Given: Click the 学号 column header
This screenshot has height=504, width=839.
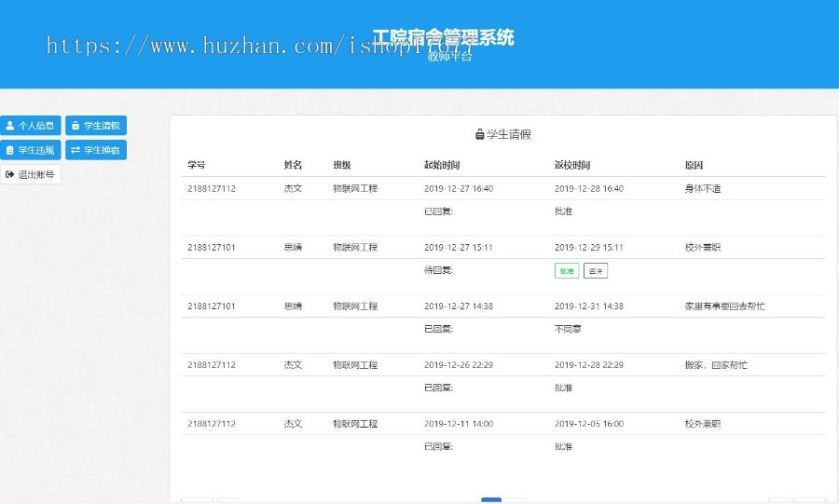Looking at the screenshot, I should click(197, 165).
